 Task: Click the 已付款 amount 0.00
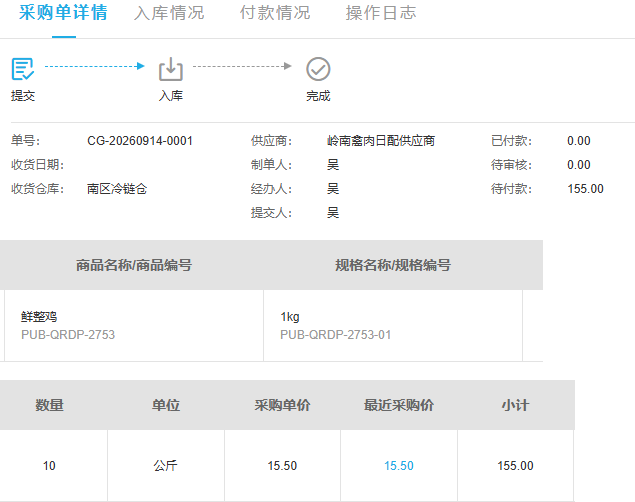[579, 141]
